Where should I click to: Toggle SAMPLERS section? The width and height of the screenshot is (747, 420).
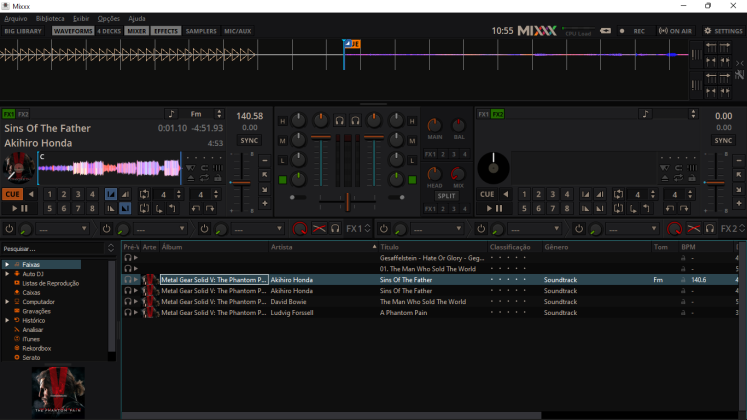pyautogui.click(x=201, y=31)
